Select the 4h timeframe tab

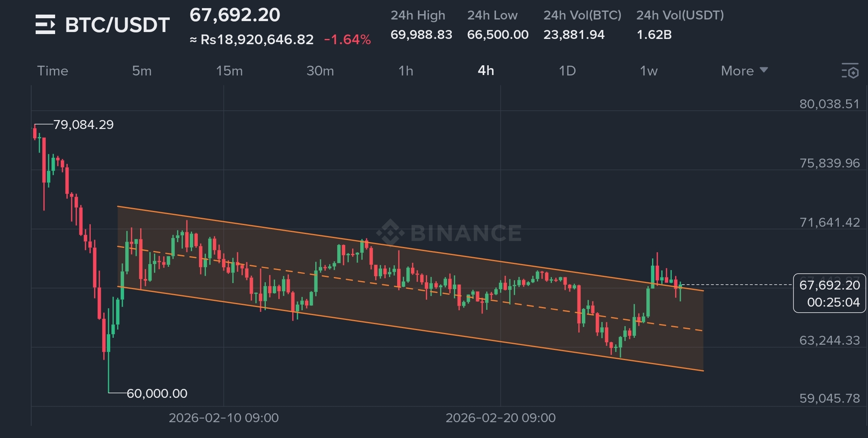click(x=486, y=71)
